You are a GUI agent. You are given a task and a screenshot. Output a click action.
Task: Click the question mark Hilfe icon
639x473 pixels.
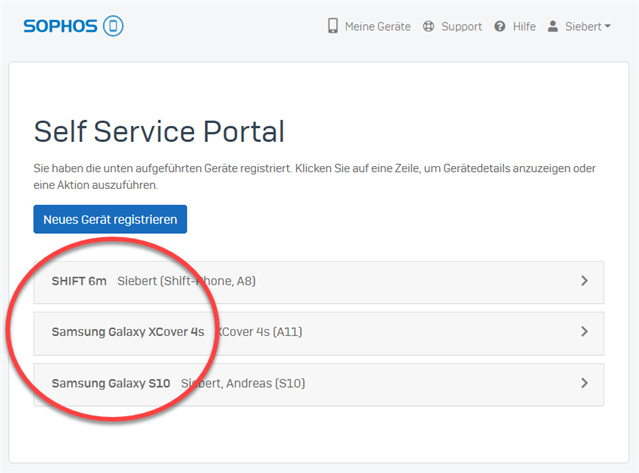[x=500, y=26]
